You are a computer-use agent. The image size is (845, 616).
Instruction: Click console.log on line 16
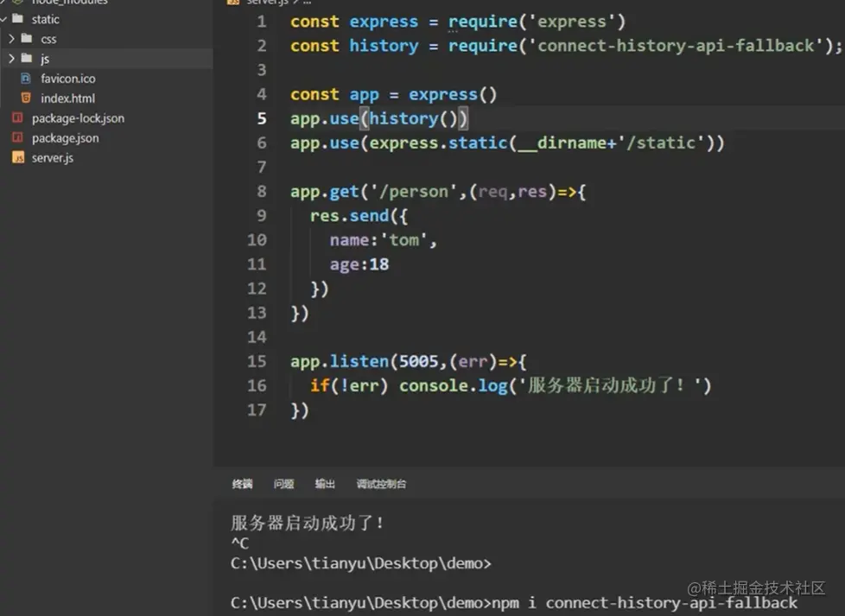pos(454,385)
